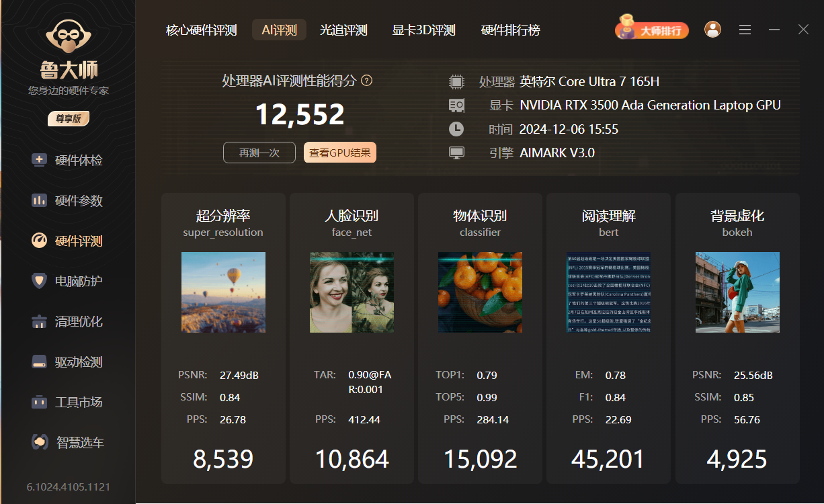Switch to the 光追评测 tab
The width and height of the screenshot is (824, 504).
343,30
